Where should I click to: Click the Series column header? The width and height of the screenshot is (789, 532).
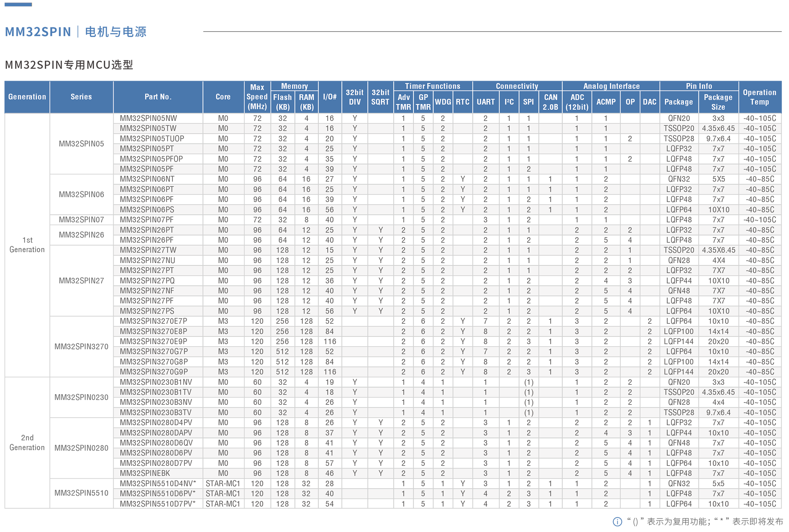[81, 97]
